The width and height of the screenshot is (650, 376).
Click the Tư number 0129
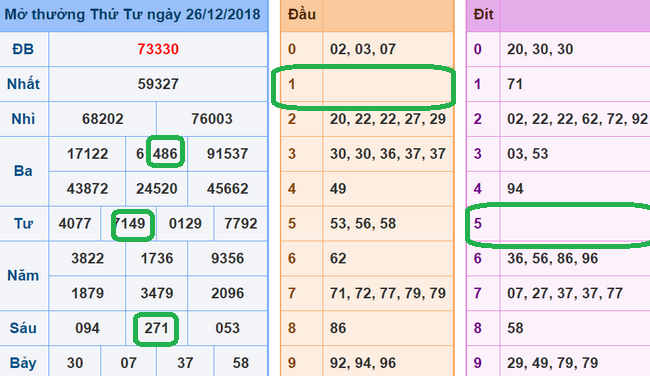tap(185, 223)
